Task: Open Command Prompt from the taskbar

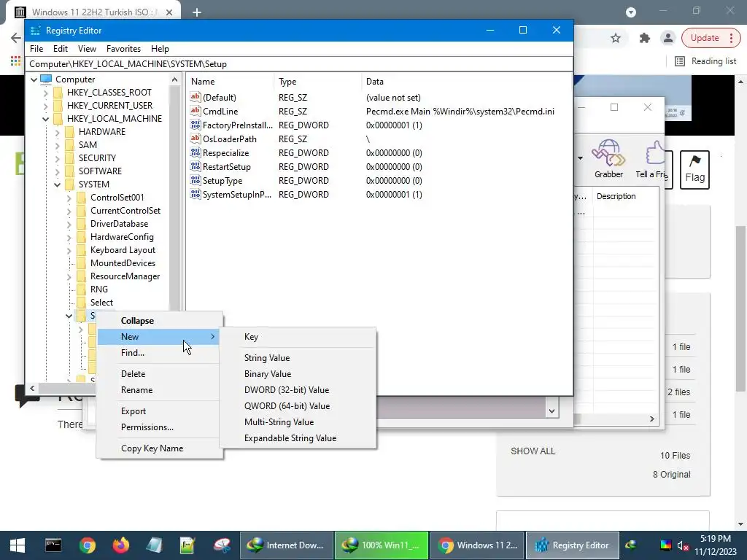Action: (x=53, y=545)
